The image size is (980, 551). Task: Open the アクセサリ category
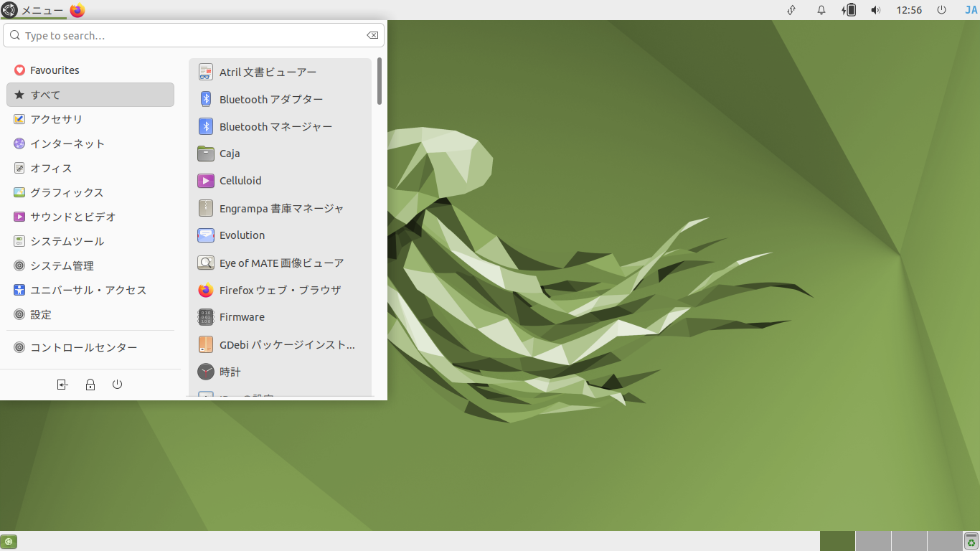[x=90, y=119]
